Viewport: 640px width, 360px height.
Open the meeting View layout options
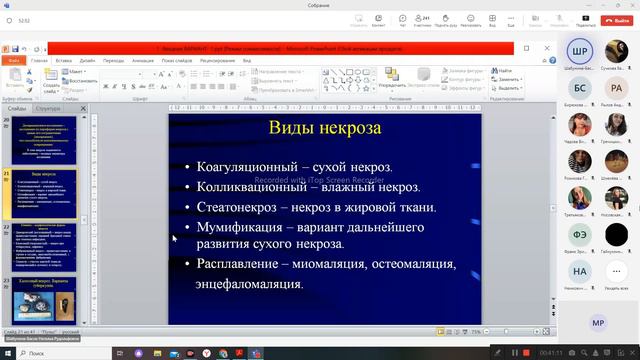click(x=492, y=20)
